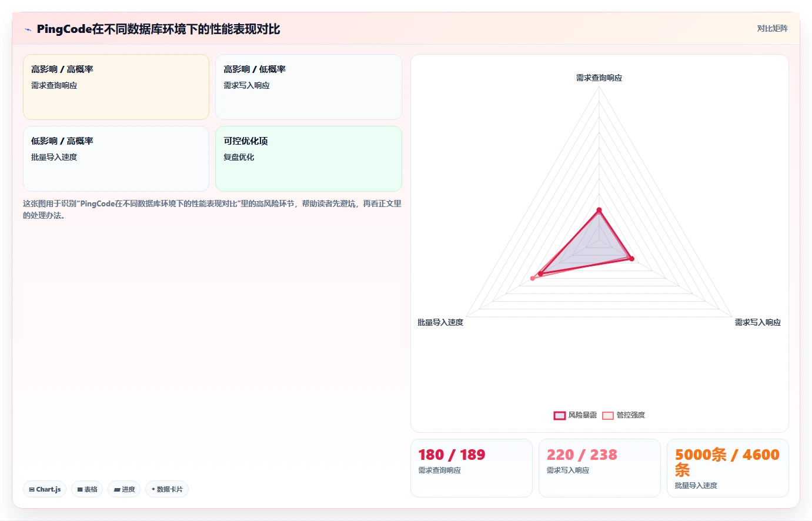Select the 高影响 / 低概率 card
Screen dimensions: 812x521
(309, 87)
